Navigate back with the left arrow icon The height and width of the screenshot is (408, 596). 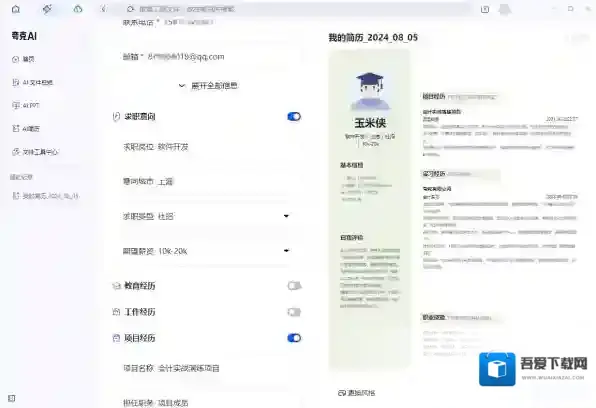pos(103,9)
